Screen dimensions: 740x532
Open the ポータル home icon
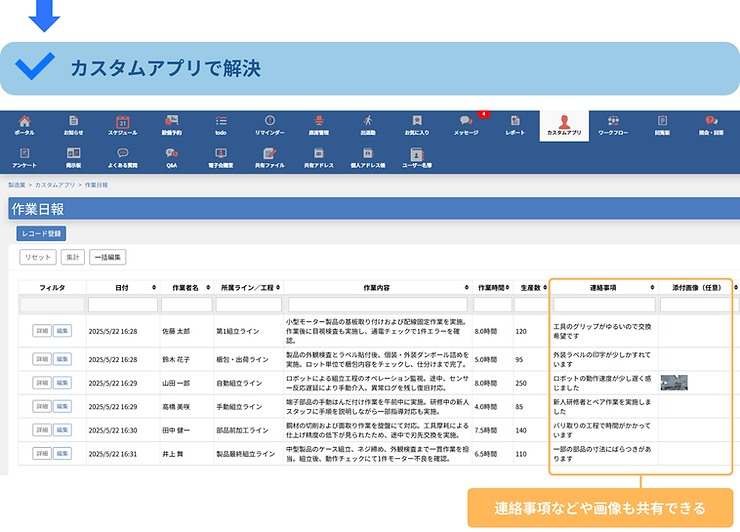pos(24,125)
